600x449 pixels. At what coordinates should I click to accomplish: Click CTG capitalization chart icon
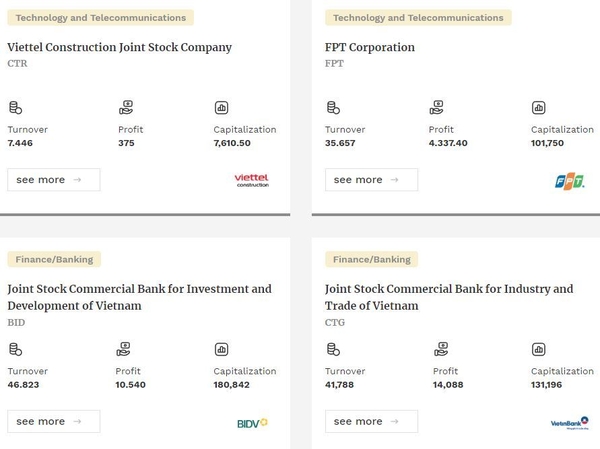coord(538,349)
